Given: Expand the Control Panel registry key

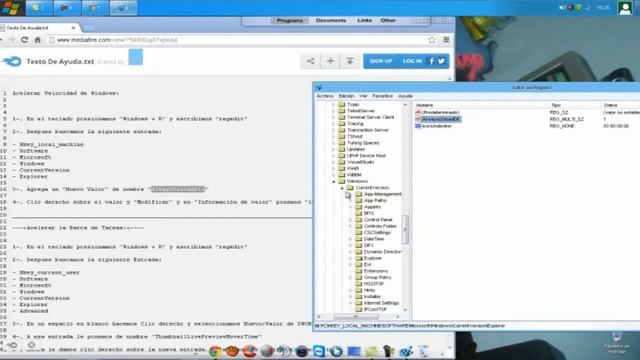Looking at the screenshot, I should pyautogui.click(x=350, y=220).
